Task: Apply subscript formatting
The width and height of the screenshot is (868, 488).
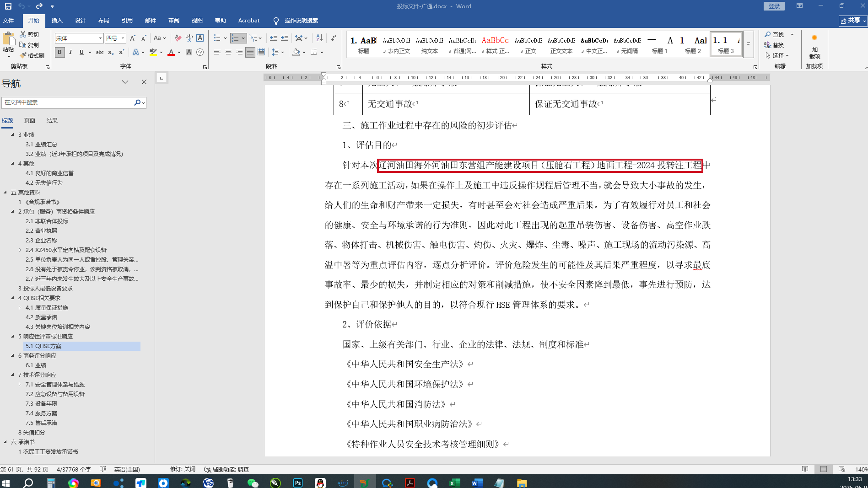Action: [111, 53]
